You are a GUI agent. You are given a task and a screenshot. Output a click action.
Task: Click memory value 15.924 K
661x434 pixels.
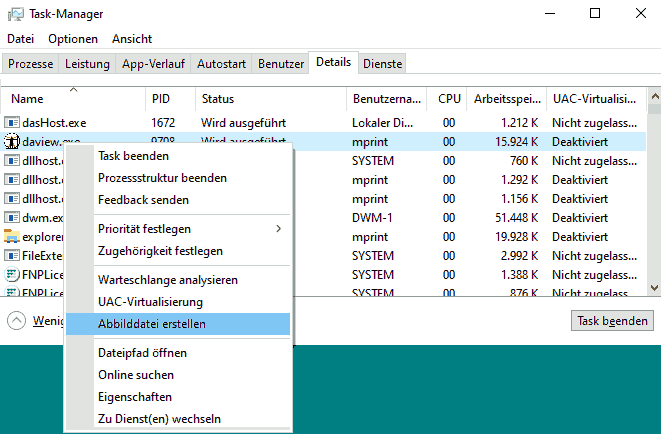click(x=516, y=142)
